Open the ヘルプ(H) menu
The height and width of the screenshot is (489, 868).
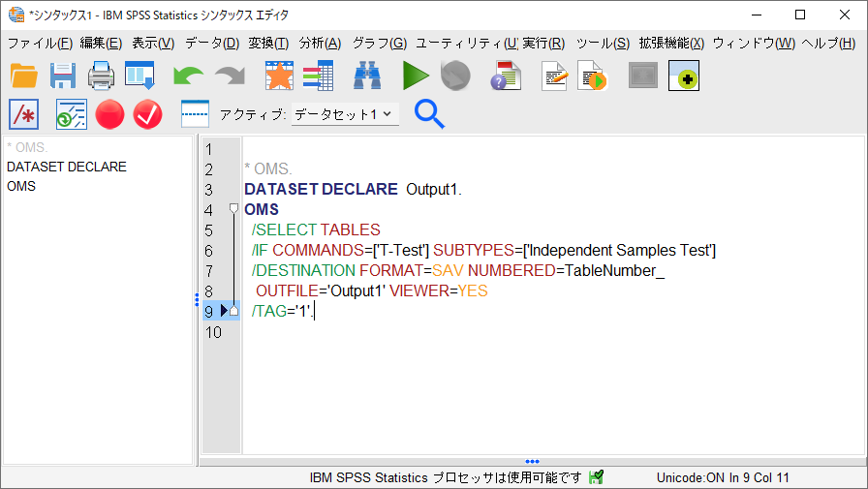(x=828, y=44)
